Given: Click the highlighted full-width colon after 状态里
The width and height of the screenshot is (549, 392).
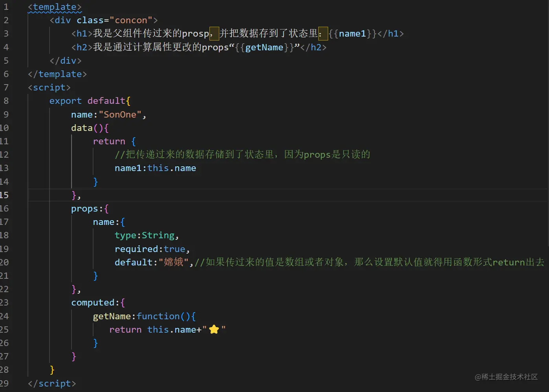Looking at the screenshot, I should click(x=323, y=34).
